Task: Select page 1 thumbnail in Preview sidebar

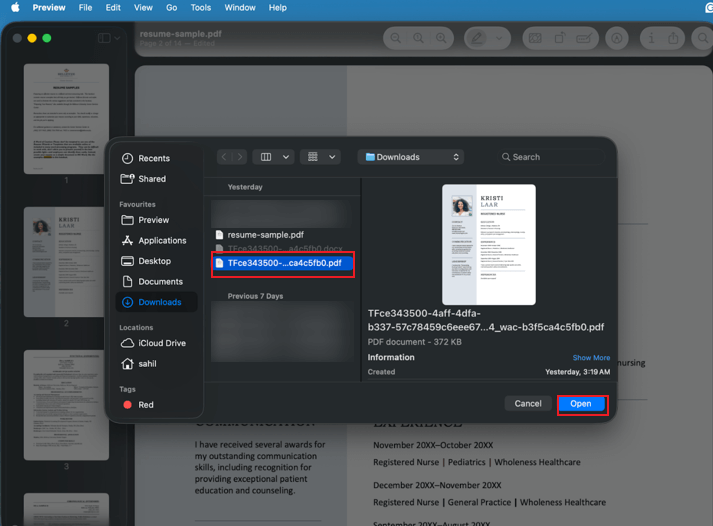Action: (x=66, y=119)
